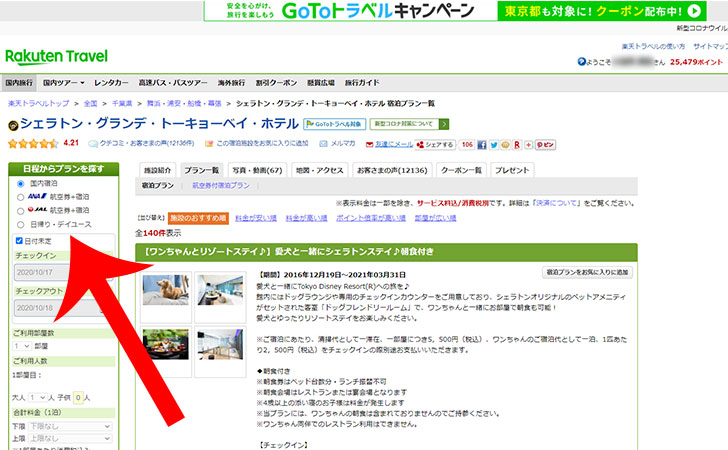Open the breakfast food plan thumbnail
This screenshot has width=728, height=450.
[166, 344]
